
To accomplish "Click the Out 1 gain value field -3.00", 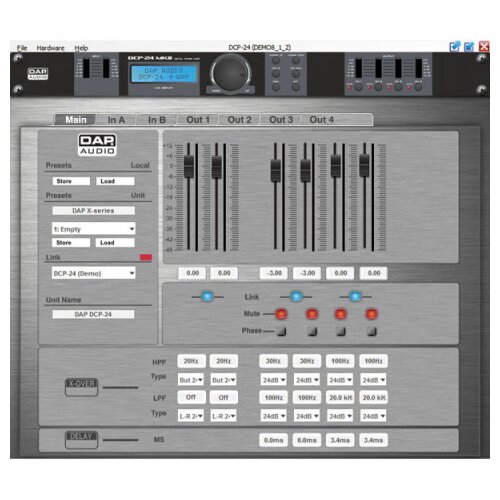I will [x=274, y=273].
